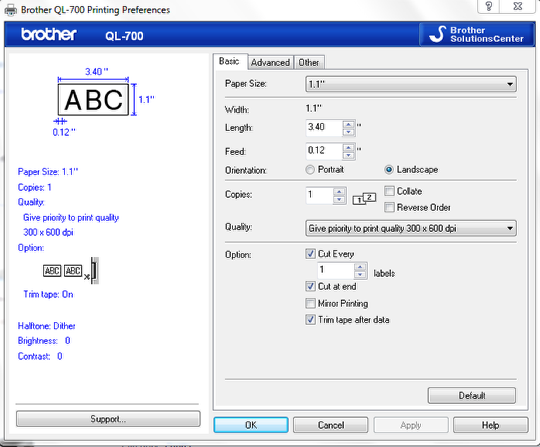Click the greyed-out Apply button
Screen dimensions: 540x447
pyautogui.click(x=411, y=425)
